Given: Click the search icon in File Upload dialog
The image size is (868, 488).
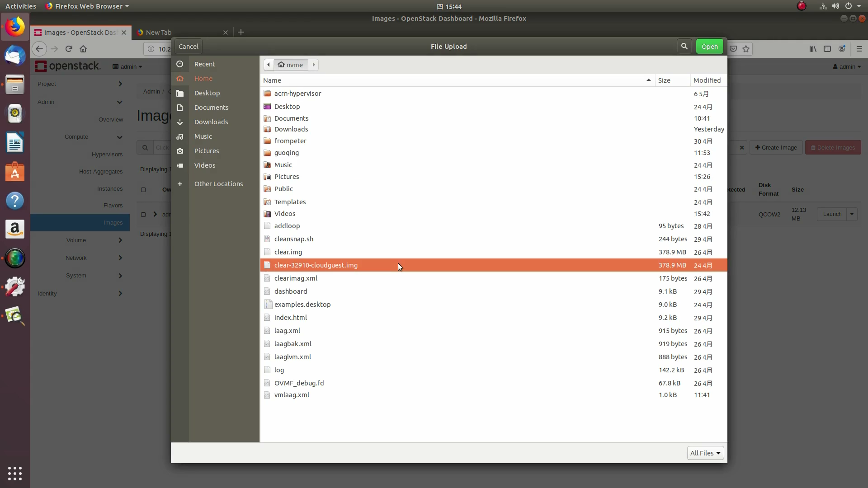Looking at the screenshot, I should click(684, 47).
